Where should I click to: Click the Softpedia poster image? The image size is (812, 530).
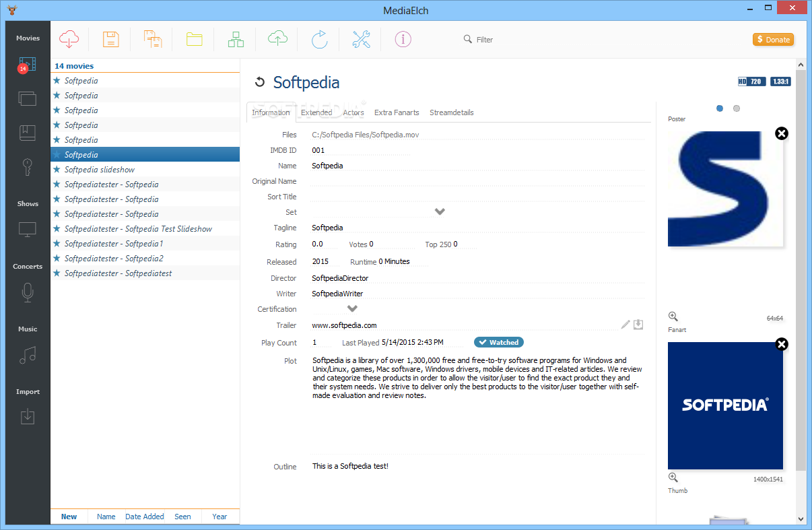725,189
